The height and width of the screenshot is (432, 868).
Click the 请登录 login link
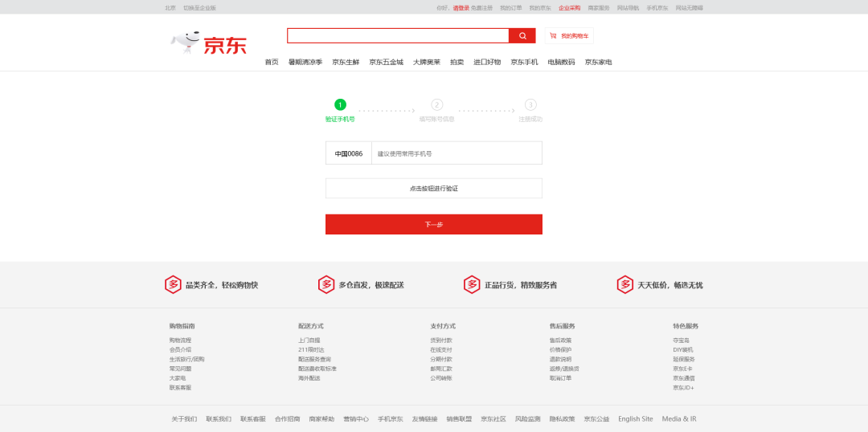tap(461, 8)
